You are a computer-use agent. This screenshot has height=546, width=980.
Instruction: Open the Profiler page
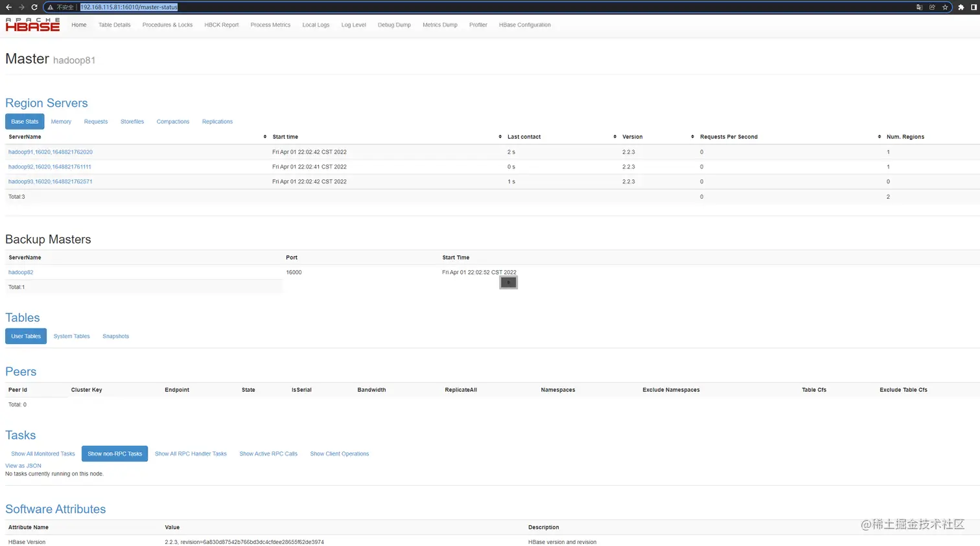pos(478,25)
